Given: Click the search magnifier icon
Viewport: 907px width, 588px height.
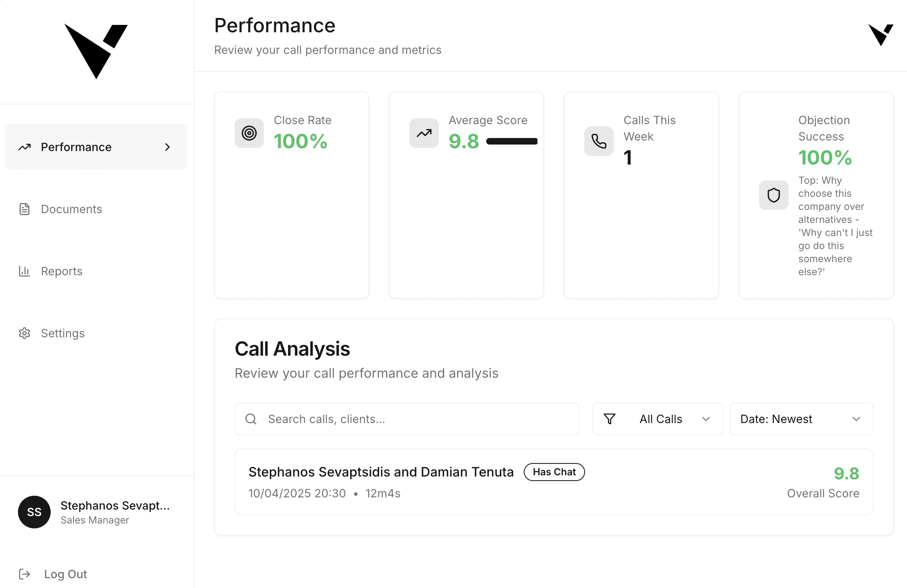Looking at the screenshot, I should [251, 419].
